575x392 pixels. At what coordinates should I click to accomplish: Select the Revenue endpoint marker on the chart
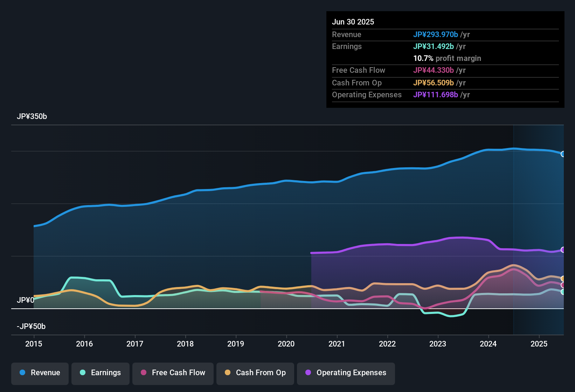coord(563,154)
